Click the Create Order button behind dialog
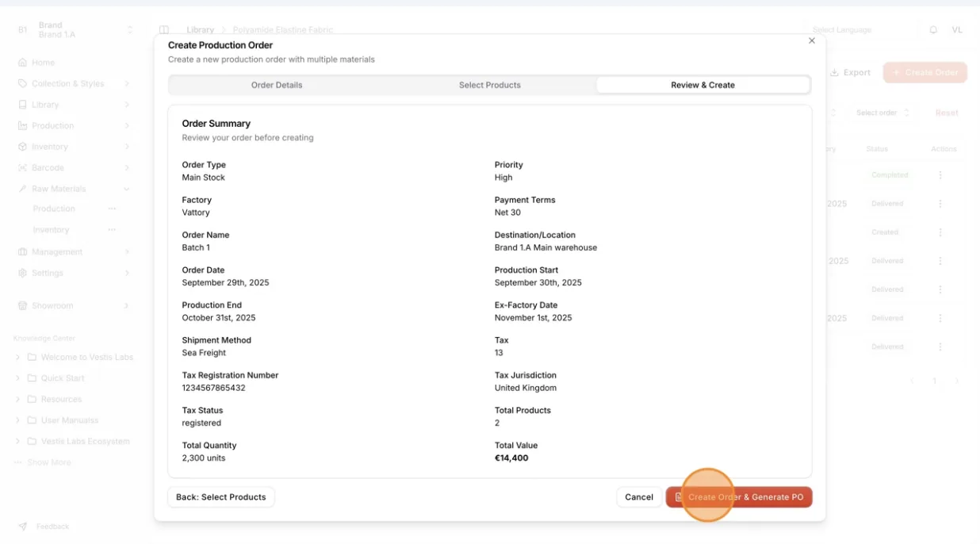This screenshot has height=544, width=980. click(924, 72)
